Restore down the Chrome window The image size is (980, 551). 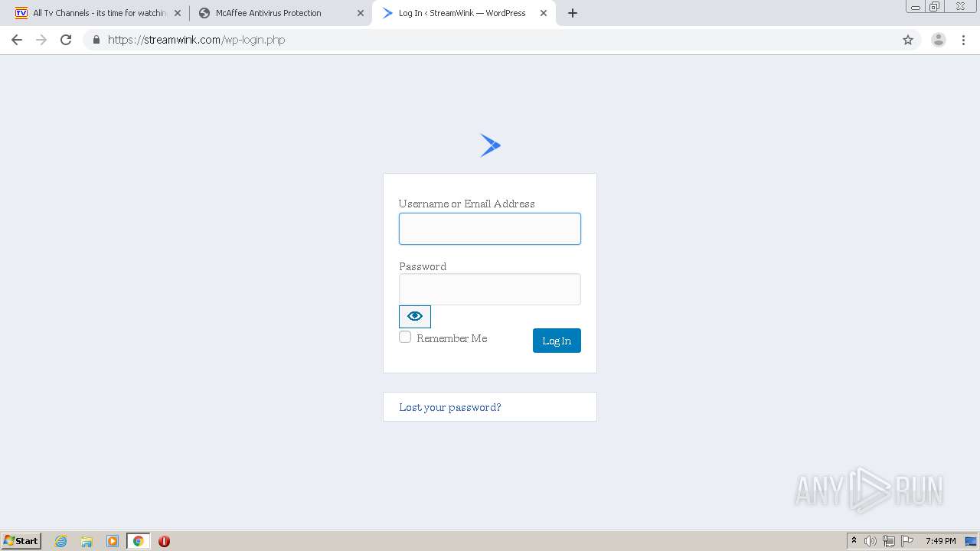[935, 7]
